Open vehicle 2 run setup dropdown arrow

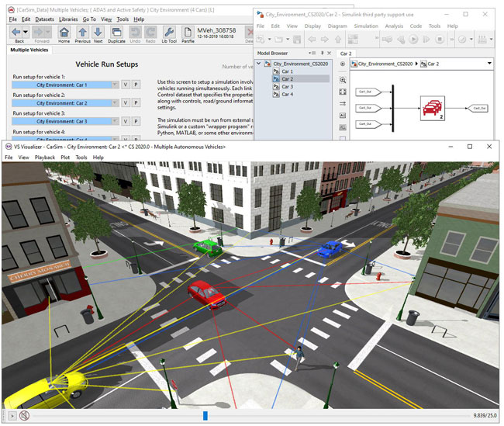(115, 103)
